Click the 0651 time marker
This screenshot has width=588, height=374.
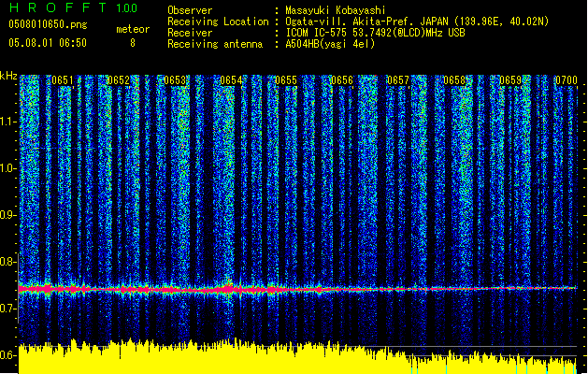pyautogui.click(x=63, y=81)
